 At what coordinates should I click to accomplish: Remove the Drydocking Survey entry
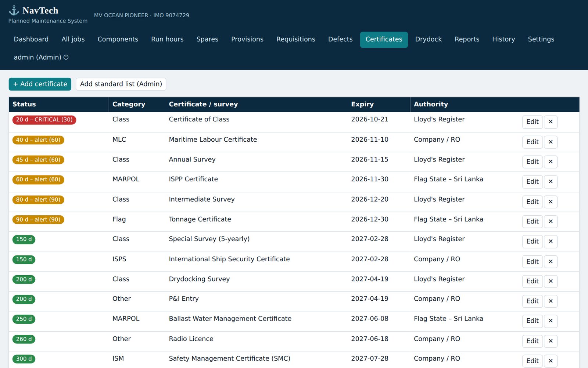[x=551, y=281]
